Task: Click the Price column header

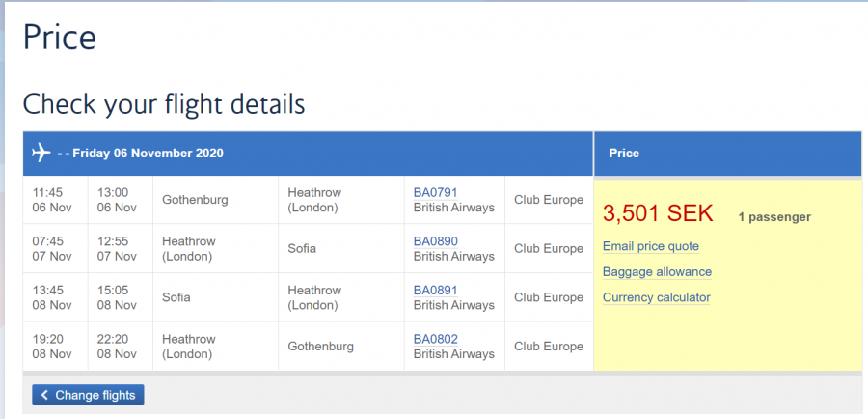Action: (x=624, y=153)
